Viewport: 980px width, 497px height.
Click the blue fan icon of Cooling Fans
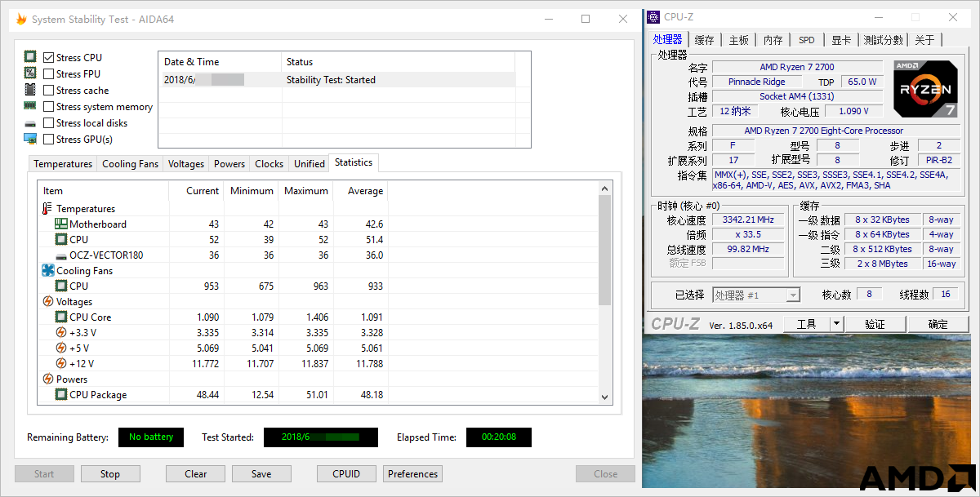click(47, 270)
